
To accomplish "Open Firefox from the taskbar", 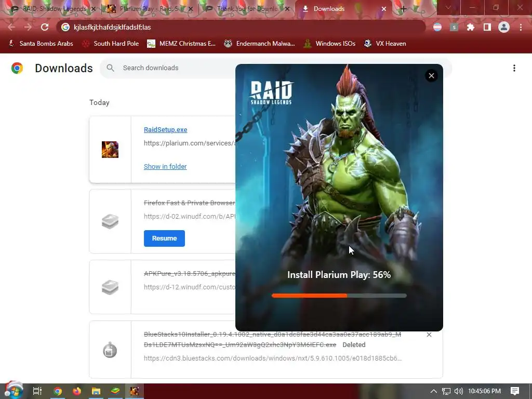I will (x=77, y=391).
